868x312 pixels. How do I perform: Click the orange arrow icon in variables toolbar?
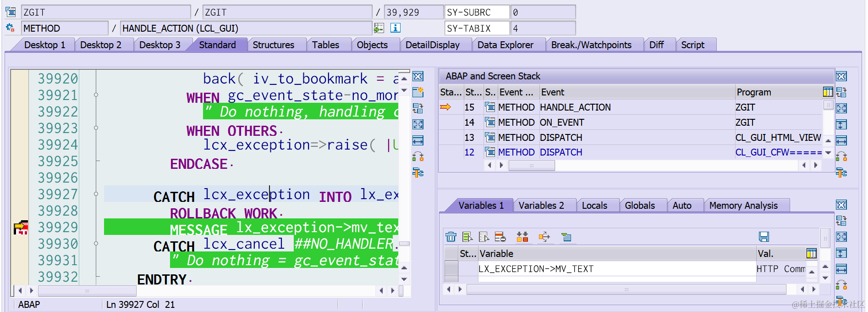pyautogui.click(x=544, y=237)
